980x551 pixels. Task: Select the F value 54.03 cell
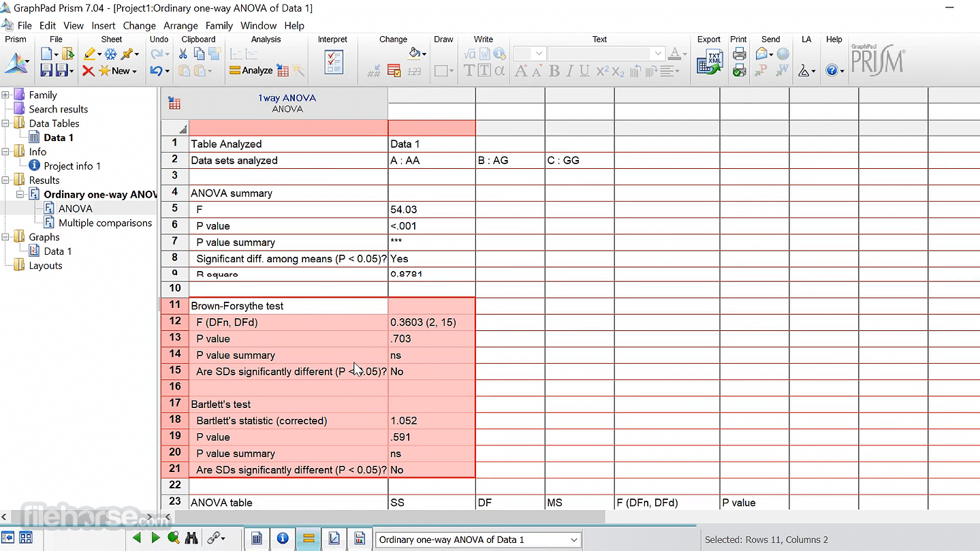coord(432,210)
